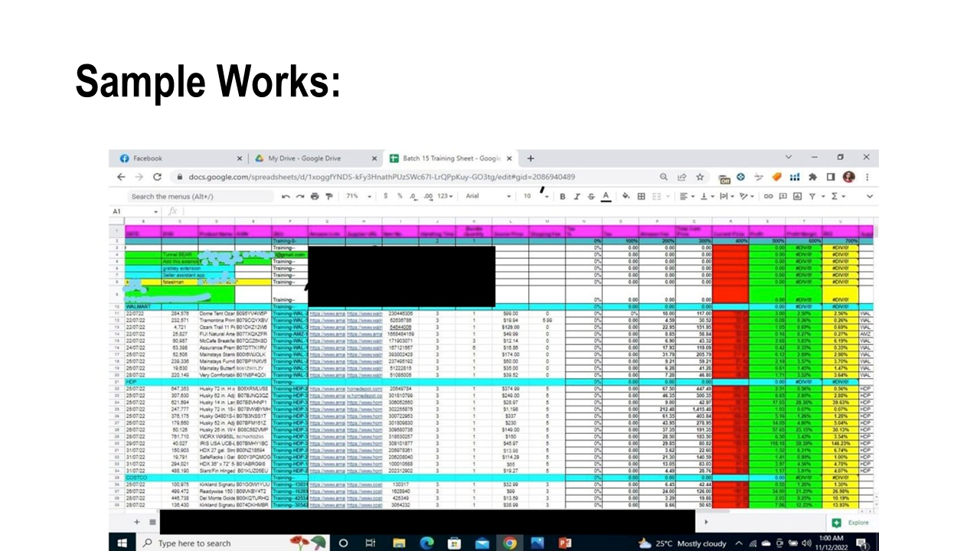Toggle strikethrough formatting
This screenshot has height=551, width=980.
pyautogui.click(x=591, y=197)
